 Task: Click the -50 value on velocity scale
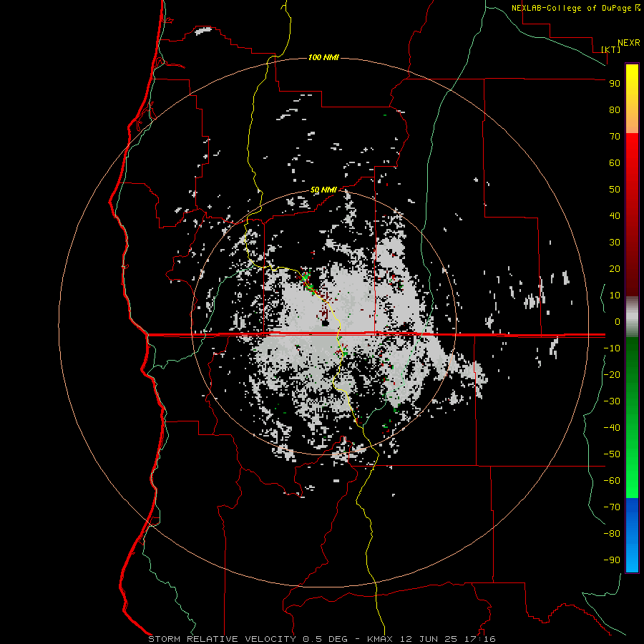click(x=612, y=454)
